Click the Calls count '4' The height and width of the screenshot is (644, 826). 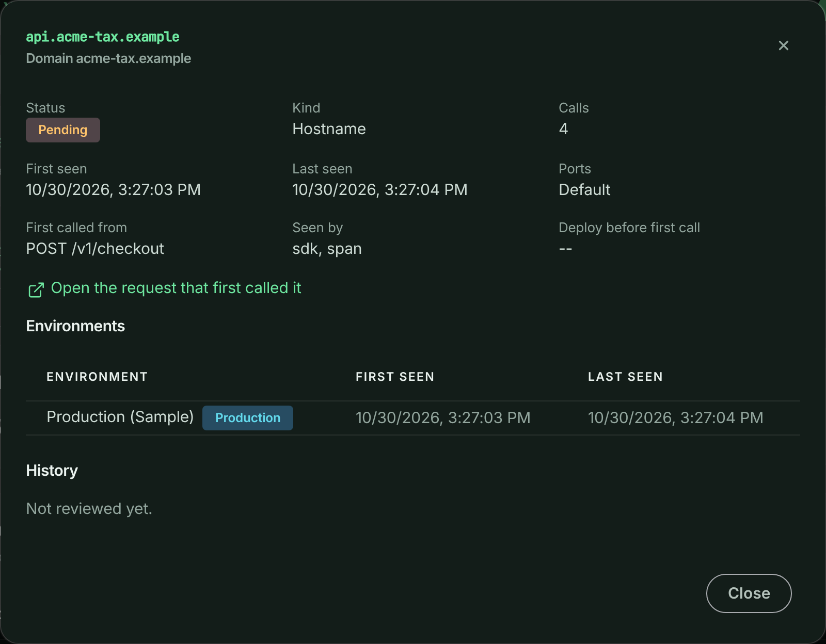coord(563,129)
